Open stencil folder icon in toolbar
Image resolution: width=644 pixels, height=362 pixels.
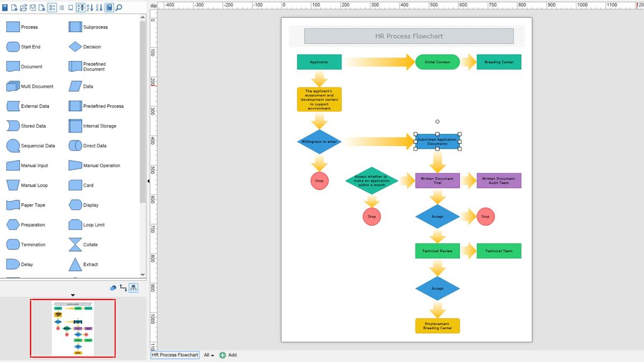24,8
